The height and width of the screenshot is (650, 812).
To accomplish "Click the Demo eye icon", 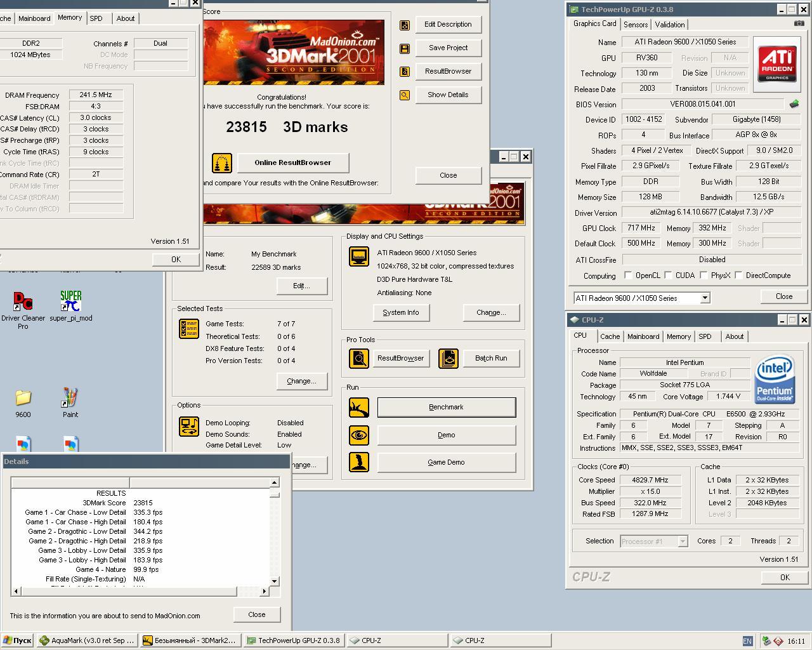I will (359, 435).
